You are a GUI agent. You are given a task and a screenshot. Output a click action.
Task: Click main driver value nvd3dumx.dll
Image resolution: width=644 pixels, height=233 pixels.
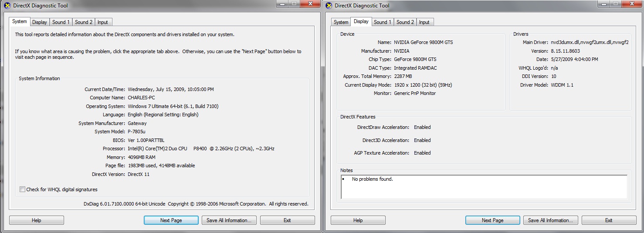click(590, 43)
